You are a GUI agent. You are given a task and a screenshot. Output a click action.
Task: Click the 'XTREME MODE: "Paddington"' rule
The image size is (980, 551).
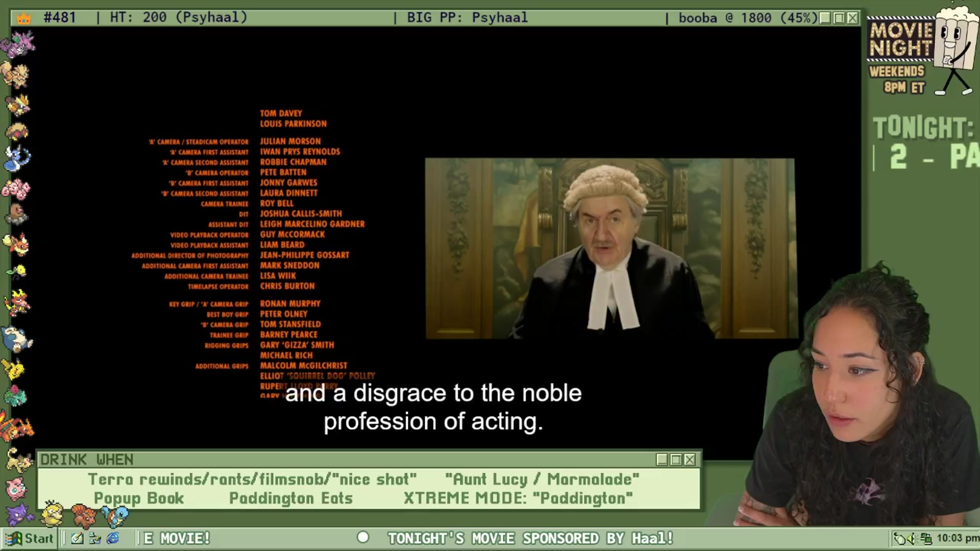pyautogui.click(x=518, y=498)
